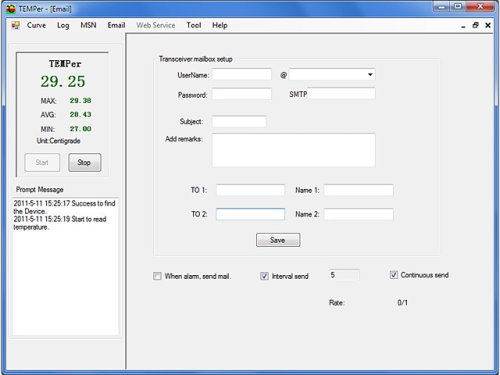Screen dimensions: 500x375
Task: Maximize the TEMPer main window
Action: [x=458, y=6]
